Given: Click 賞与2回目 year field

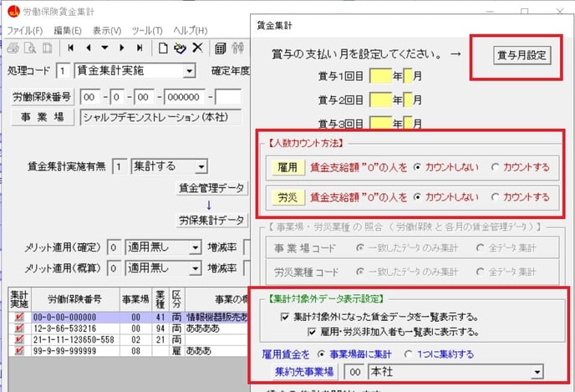Looking at the screenshot, I should tap(380, 99).
